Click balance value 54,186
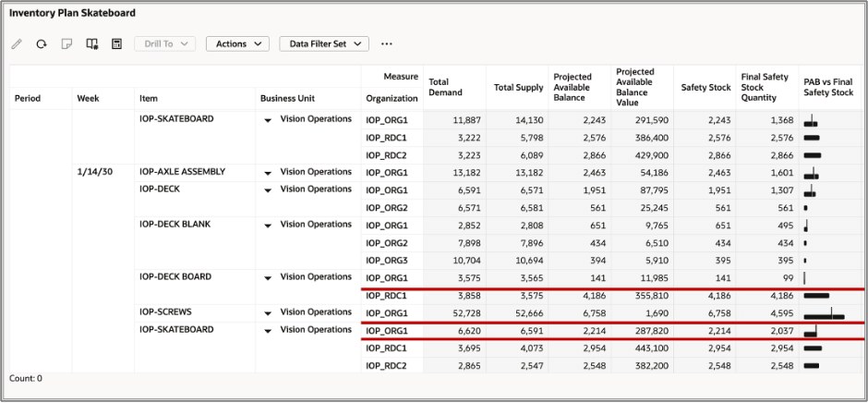 click(655, 173)
